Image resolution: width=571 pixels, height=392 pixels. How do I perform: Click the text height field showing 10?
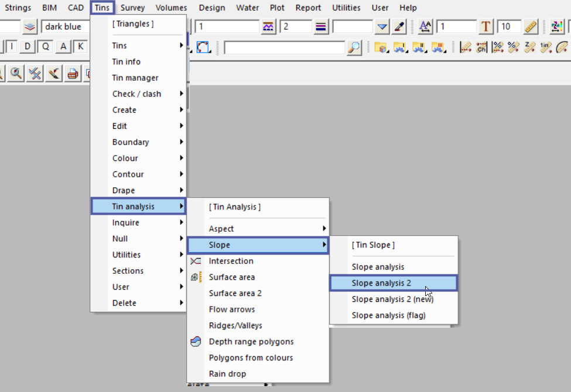click(x=508, y=27)
